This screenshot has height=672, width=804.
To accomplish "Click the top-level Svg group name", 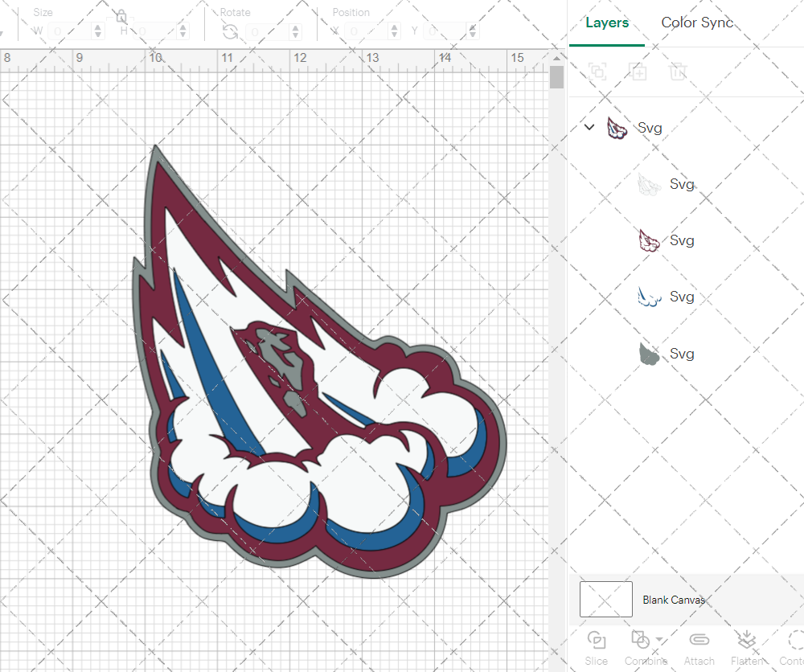I will [650, 128].
